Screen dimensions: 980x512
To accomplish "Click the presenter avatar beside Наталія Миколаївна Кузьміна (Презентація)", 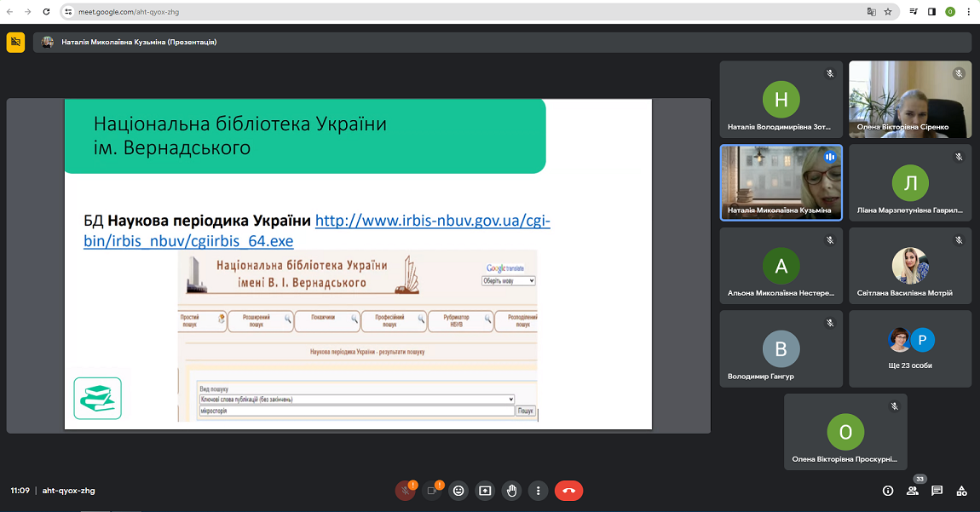I will coord(48,42).
